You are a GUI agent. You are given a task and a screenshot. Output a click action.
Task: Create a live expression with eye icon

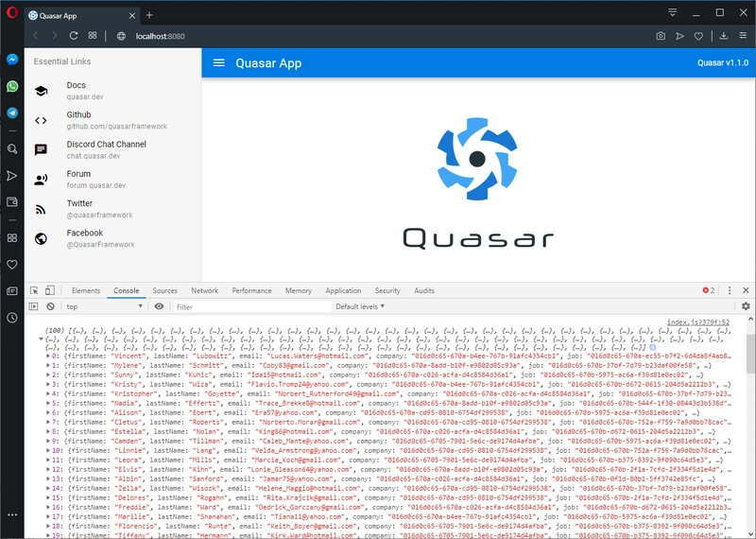(x=159, y=306)
